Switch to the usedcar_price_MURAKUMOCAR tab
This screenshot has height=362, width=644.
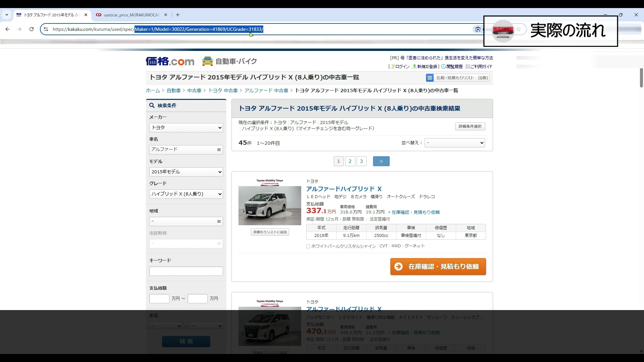131,15
